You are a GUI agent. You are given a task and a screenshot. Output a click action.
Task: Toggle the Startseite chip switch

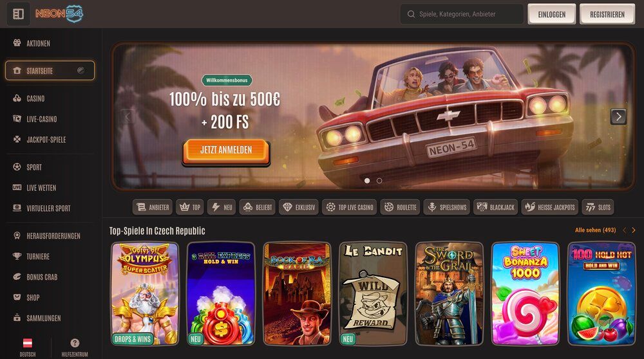81,71
